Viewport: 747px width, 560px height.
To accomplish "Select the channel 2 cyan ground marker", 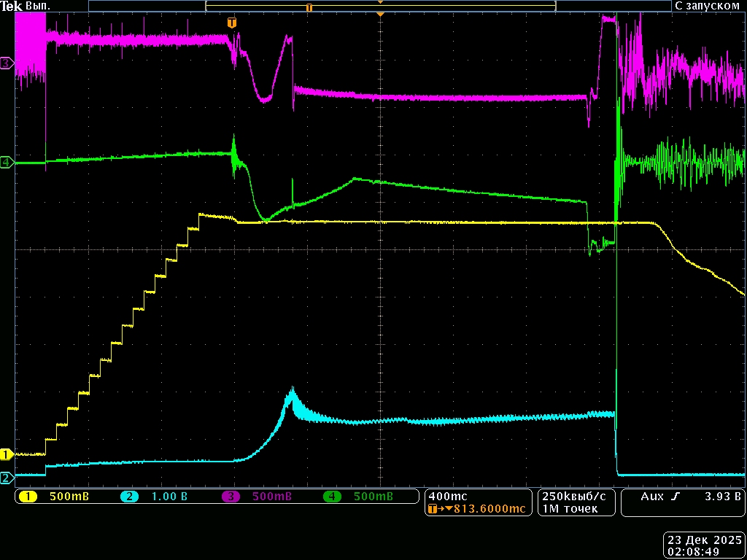I will point(6,478).
